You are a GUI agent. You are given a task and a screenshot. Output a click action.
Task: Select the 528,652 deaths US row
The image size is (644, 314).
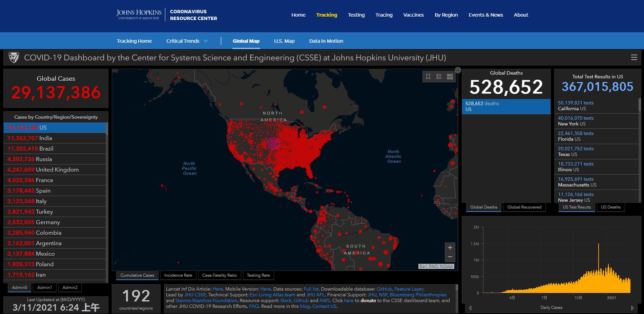point(506,106)
